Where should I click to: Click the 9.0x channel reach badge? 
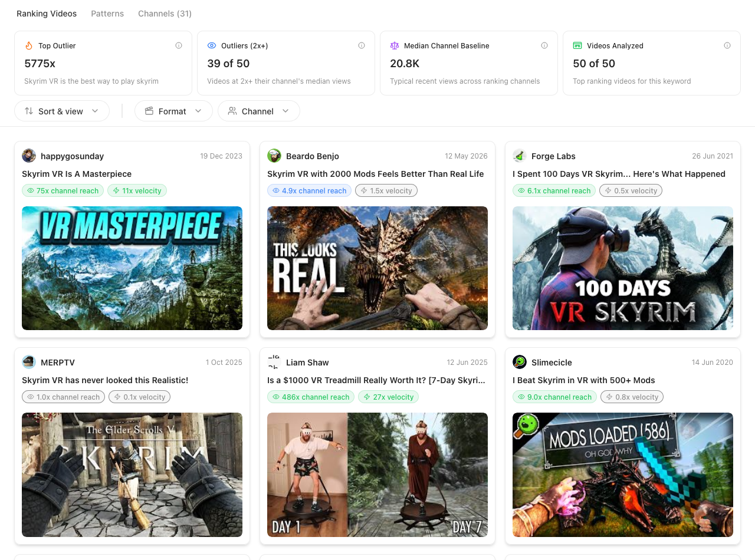554,397
